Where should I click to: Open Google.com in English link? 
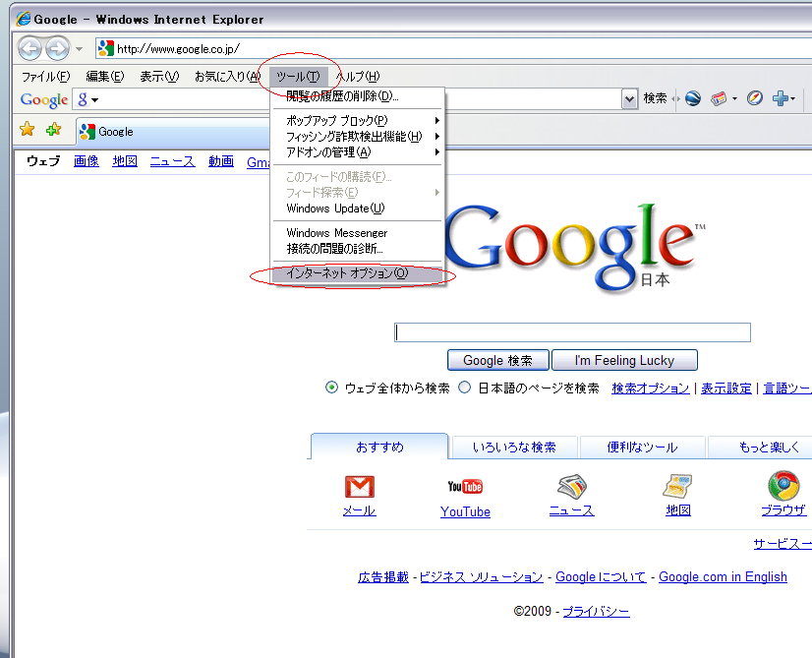[x=723, y=577]
